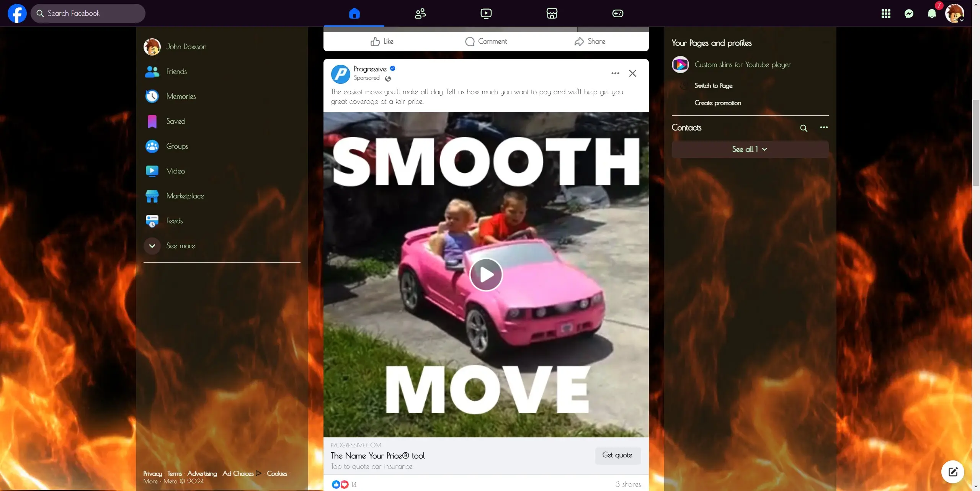
Task: Toggle the Sponsored privacy icon
Action: click(x=388, y=78)
